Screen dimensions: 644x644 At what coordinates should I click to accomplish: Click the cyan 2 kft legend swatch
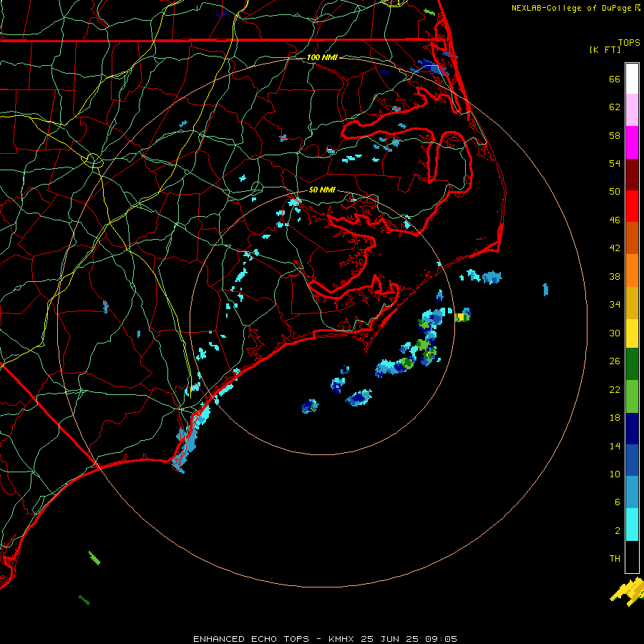[632, 525]
